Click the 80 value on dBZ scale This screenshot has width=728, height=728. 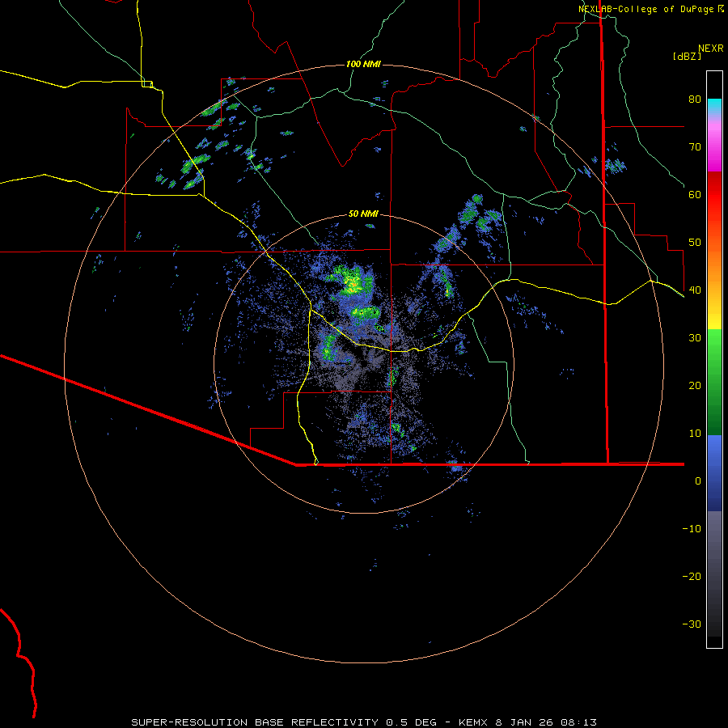(695, 99)
